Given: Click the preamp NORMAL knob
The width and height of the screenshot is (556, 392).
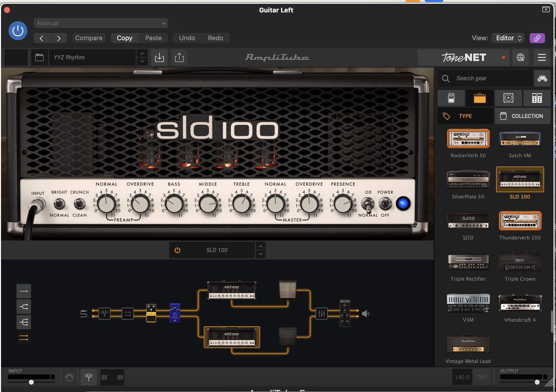Looking at the screenshot, I should [106, 204].
